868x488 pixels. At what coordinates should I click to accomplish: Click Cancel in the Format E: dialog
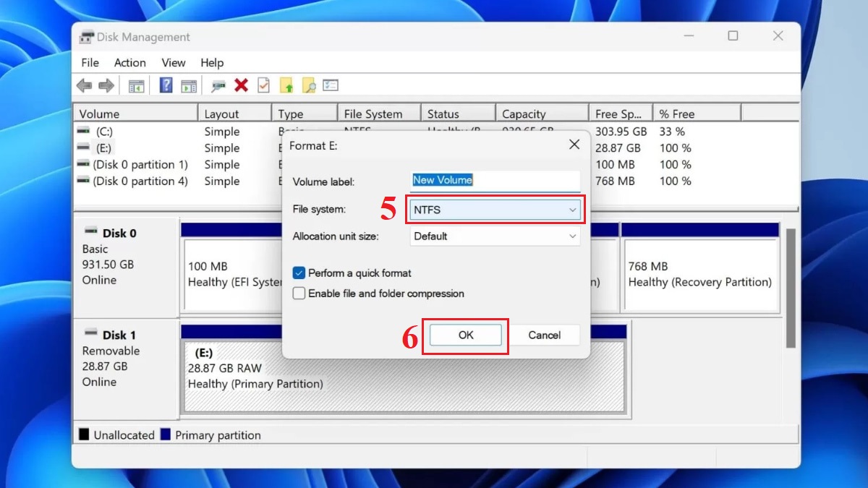[x=546, y=335]
